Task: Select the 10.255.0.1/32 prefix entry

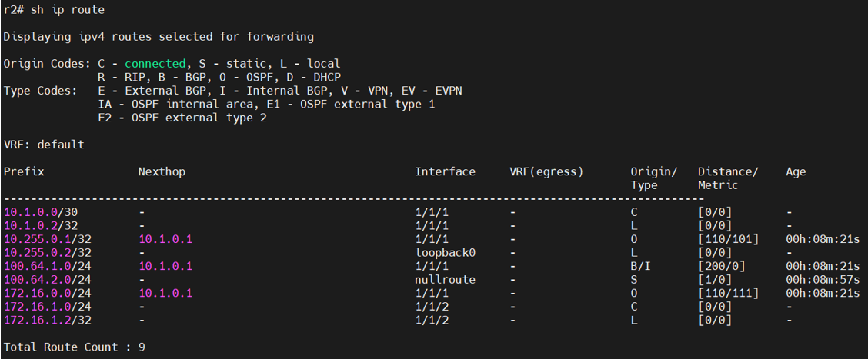Action: tap(48, 239)
